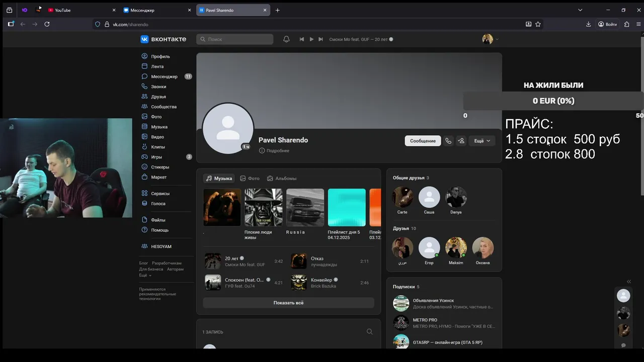Open the R u s s i a playlist

(305, 208)
